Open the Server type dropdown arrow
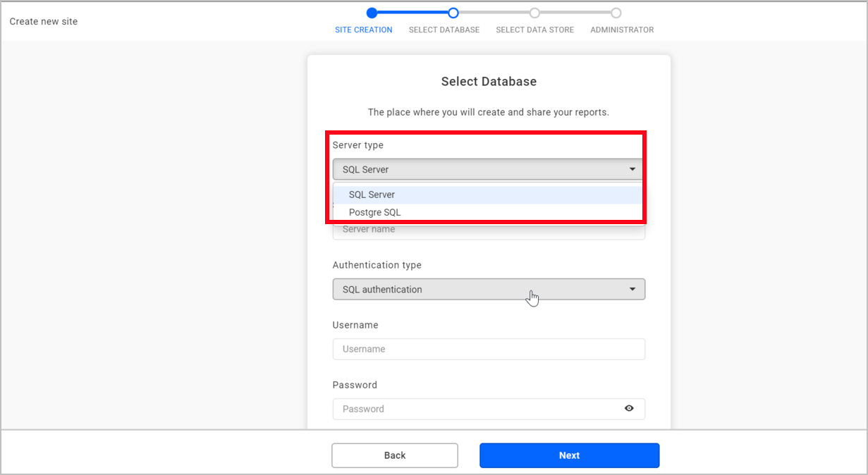868x475 pixels. (x=632, y=169)
